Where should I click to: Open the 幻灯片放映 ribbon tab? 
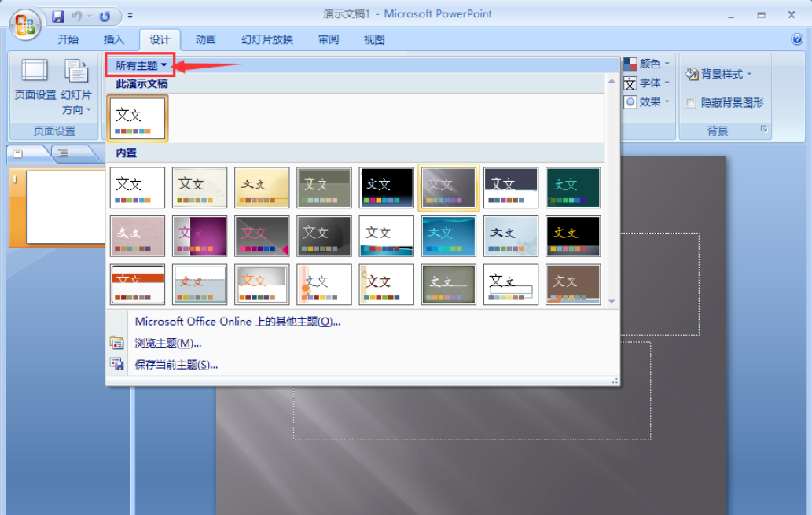point(267,39)
